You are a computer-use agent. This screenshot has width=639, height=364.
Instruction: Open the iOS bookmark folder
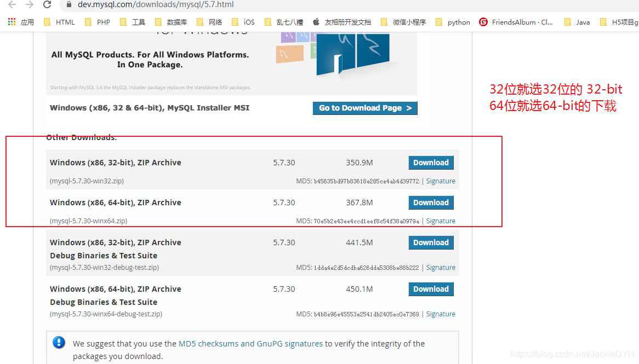coord(243,22)
